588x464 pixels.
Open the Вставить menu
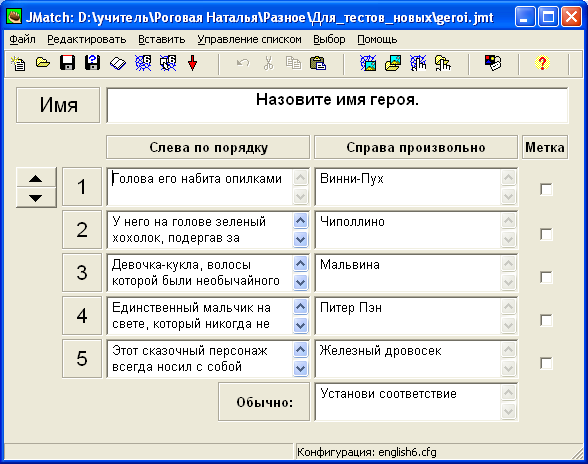(x=162, y=39)
